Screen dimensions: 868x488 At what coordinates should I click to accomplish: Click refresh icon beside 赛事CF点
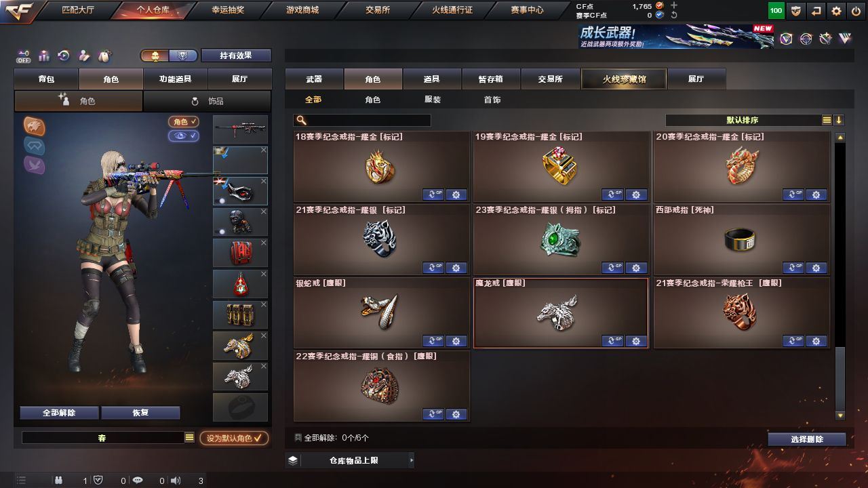(673, 15)
